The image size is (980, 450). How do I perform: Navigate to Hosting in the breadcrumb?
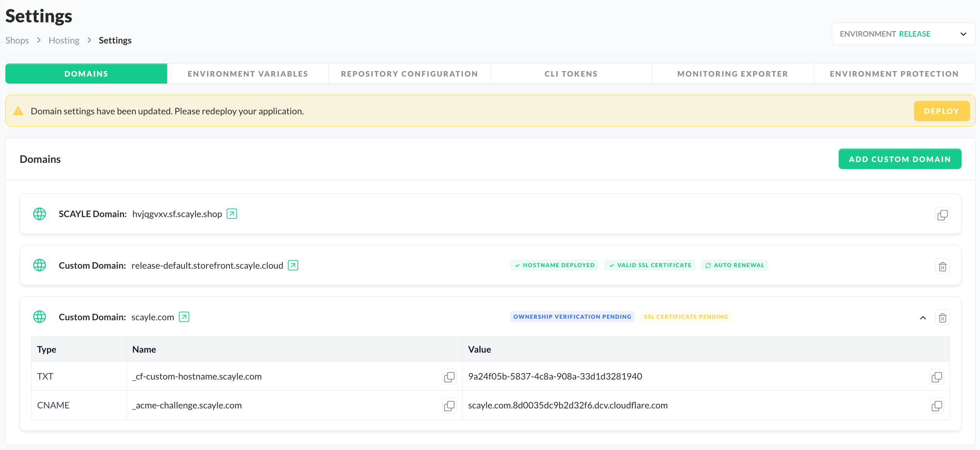[64, 40]
